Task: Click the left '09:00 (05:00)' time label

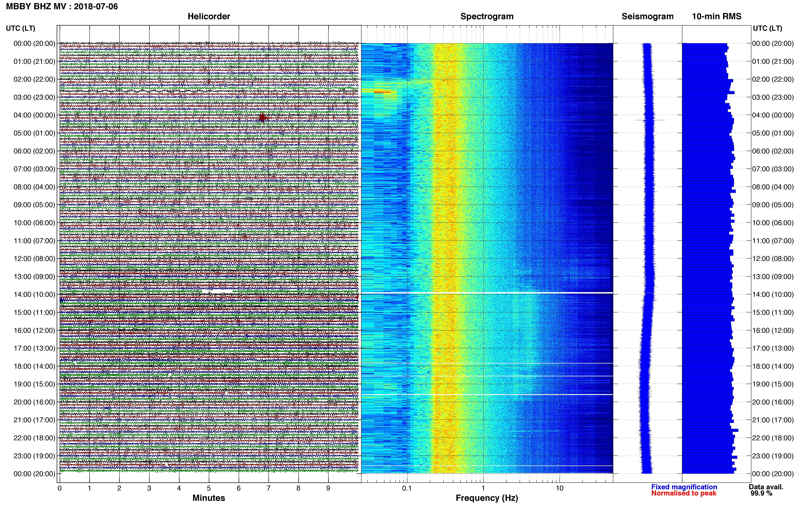Action: [34, 205]
